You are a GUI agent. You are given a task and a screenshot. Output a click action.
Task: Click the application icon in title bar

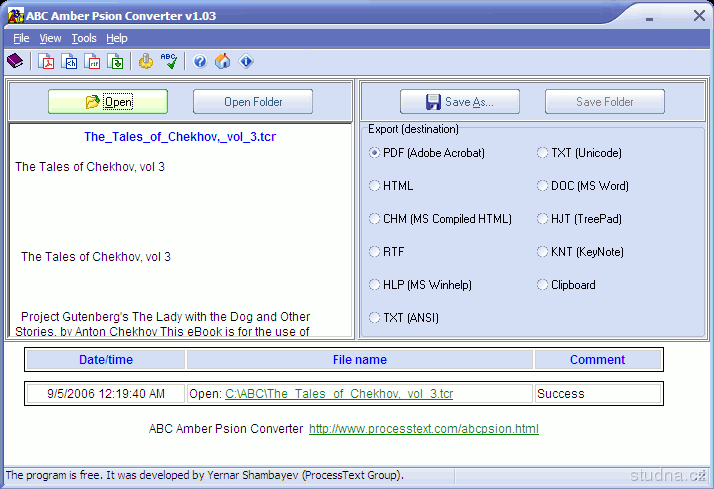[x=15, y=15]
